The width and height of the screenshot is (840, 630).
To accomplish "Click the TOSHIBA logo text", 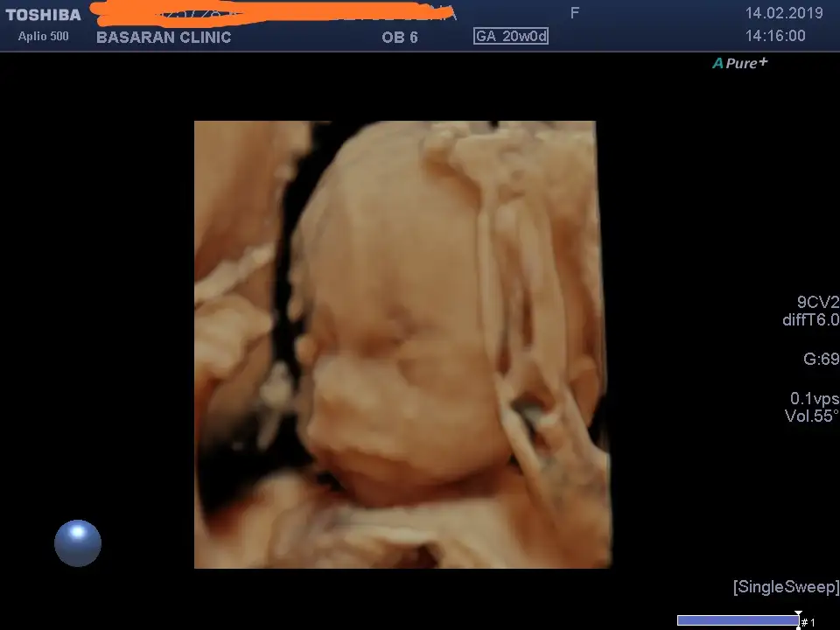I will pyautogui.click(x=44, y=15).
